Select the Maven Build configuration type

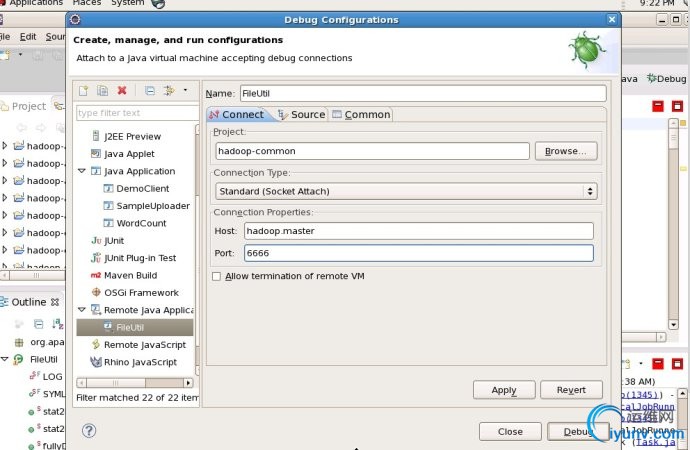click(130, 275)
